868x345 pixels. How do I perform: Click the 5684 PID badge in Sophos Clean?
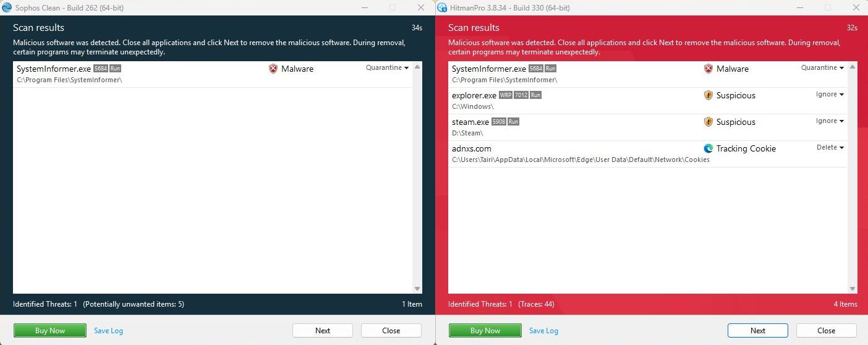101,69
